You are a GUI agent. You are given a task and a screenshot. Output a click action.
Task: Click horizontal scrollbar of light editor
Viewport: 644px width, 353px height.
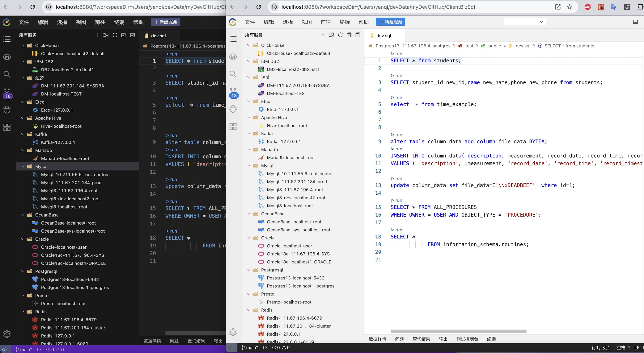pos(458,331)
